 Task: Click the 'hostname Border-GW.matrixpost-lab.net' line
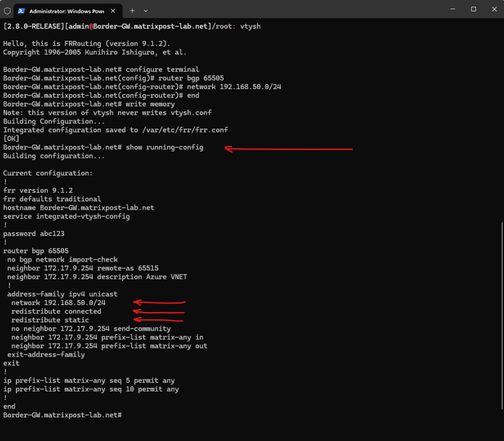[x=79, y=208]
